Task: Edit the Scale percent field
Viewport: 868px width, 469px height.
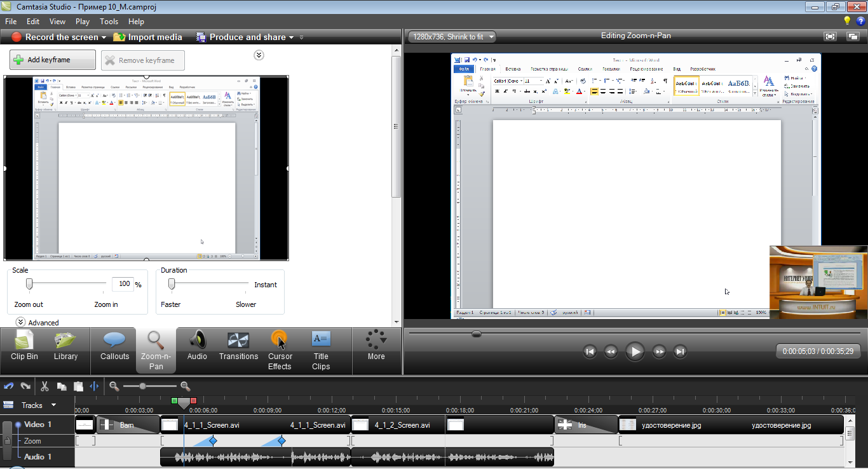Action: pos(123,284)
